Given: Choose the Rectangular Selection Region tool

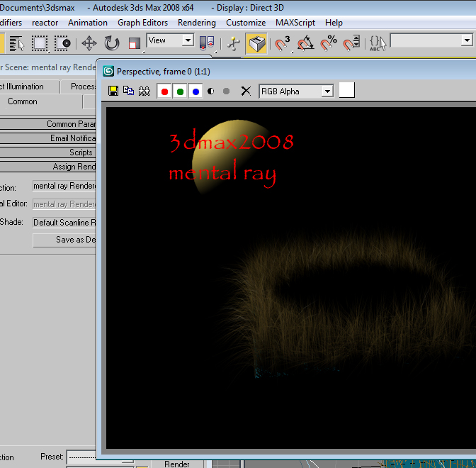Looking at the screenshot, I should pyautogui.click(x=40, y=43).
